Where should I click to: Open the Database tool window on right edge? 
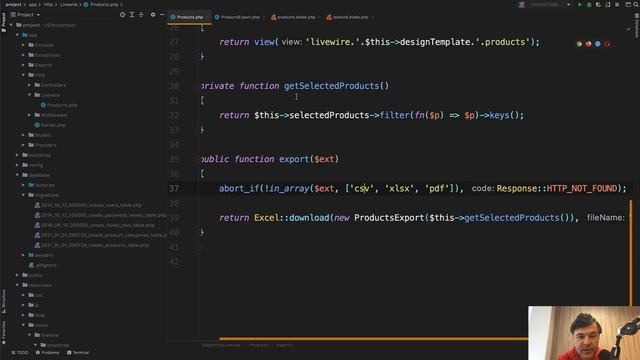[636, 25]
